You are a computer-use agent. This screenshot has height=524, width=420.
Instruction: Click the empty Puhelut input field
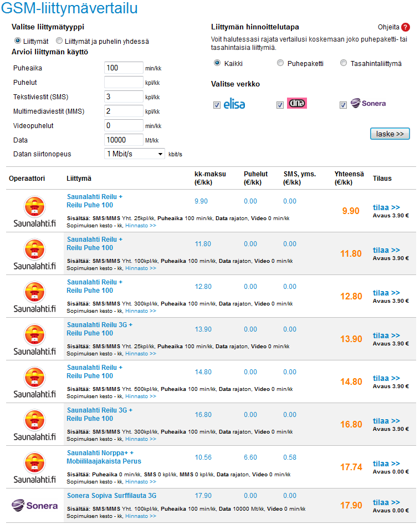pos(124,82)
